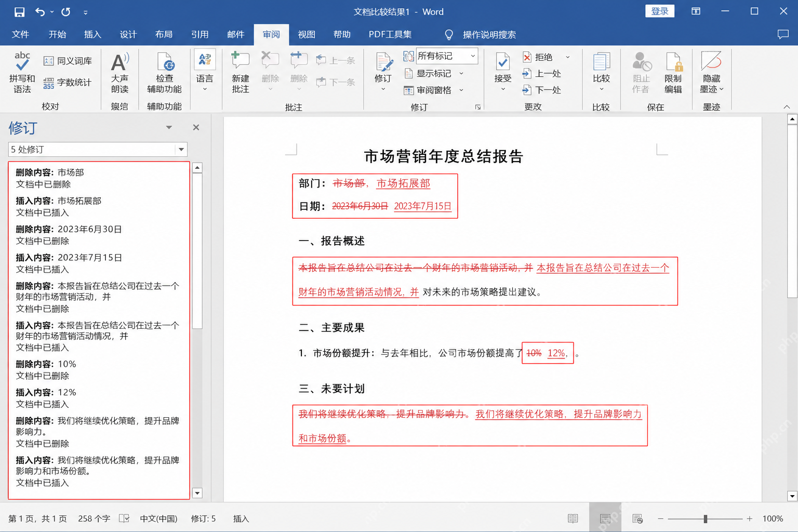Screen dimensions: 798x532
Task: Click the zoom slider handle
Action: 706,518
